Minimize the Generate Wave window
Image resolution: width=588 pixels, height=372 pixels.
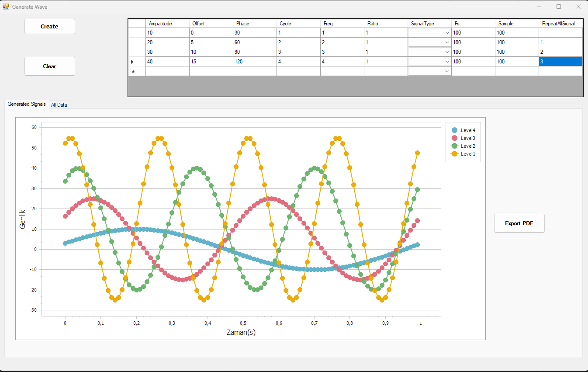pos(539,7)
